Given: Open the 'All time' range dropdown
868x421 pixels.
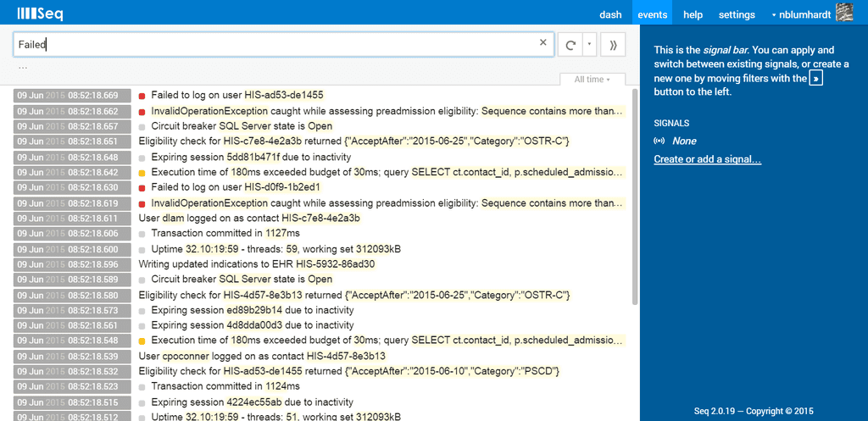Looking at the screenshot, I should click(x=592, y=80).
